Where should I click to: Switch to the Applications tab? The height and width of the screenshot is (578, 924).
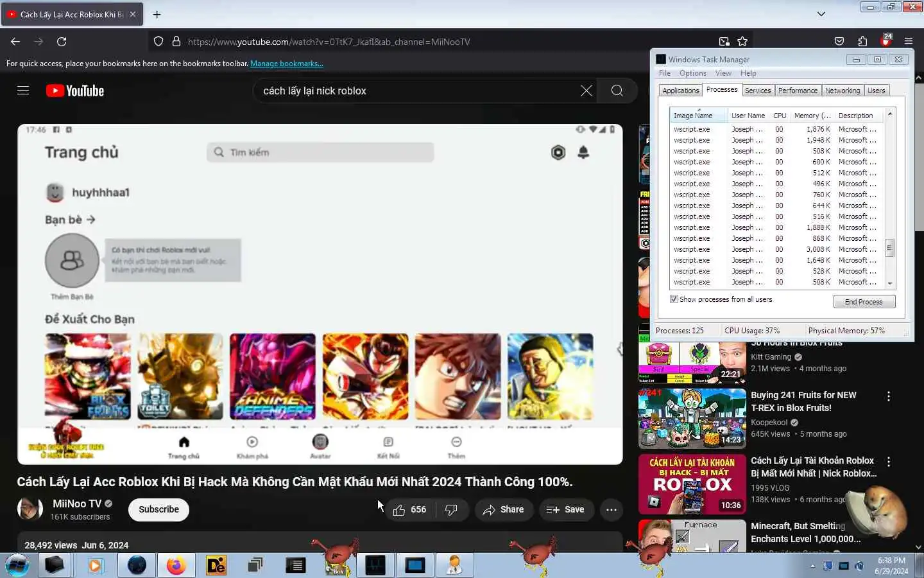coord(680,91)
